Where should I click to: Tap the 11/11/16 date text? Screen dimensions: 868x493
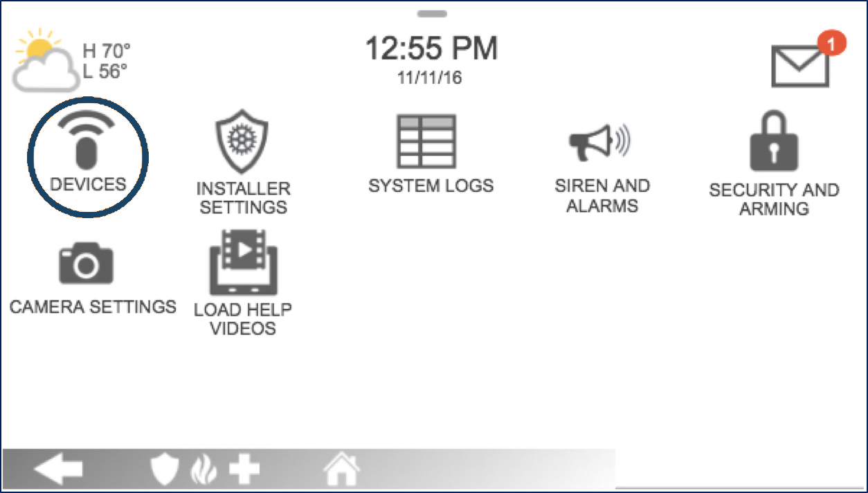pyautogui.click(x=429, y=78)
